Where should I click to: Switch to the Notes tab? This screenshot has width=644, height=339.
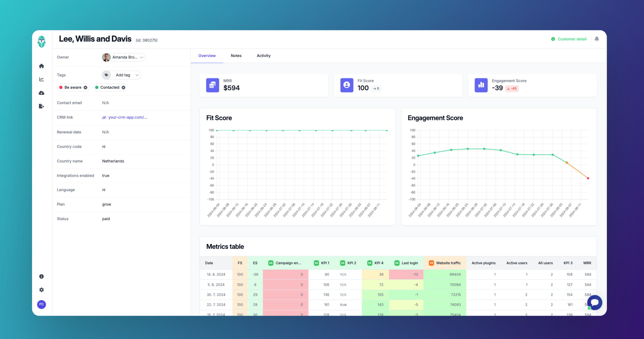[236, 56]
